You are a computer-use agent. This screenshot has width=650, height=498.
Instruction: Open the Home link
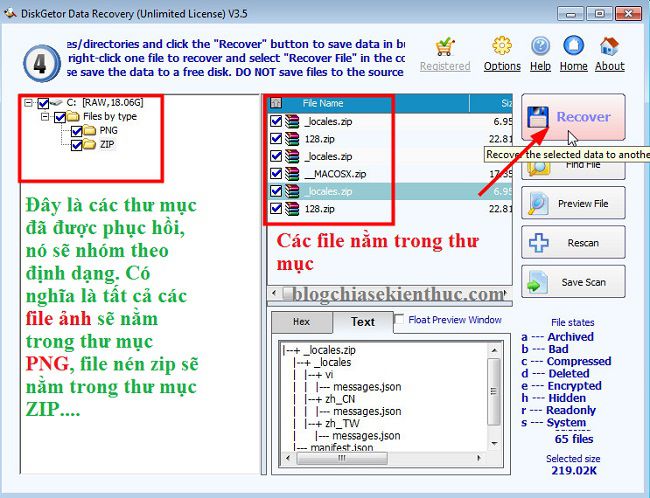click(x=574, y=66)
